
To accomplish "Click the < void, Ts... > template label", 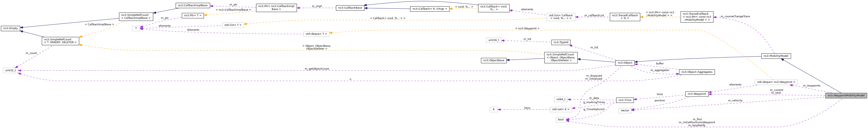I will point(464,7).
